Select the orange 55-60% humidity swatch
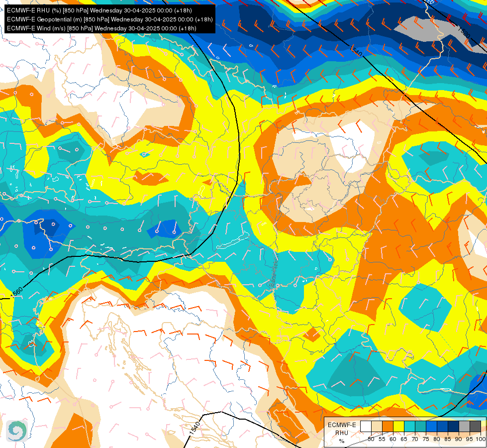The width and height of the screenshot is (487, 448). 388,426
